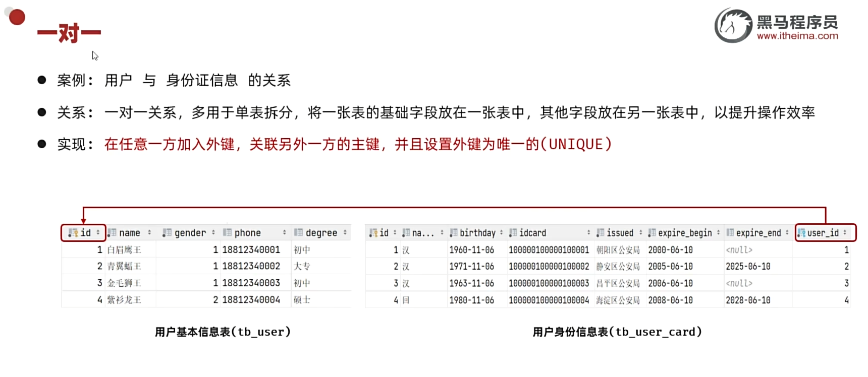
Task: Toggle sort arrows on tb_user_card id column
Action: 395,233
